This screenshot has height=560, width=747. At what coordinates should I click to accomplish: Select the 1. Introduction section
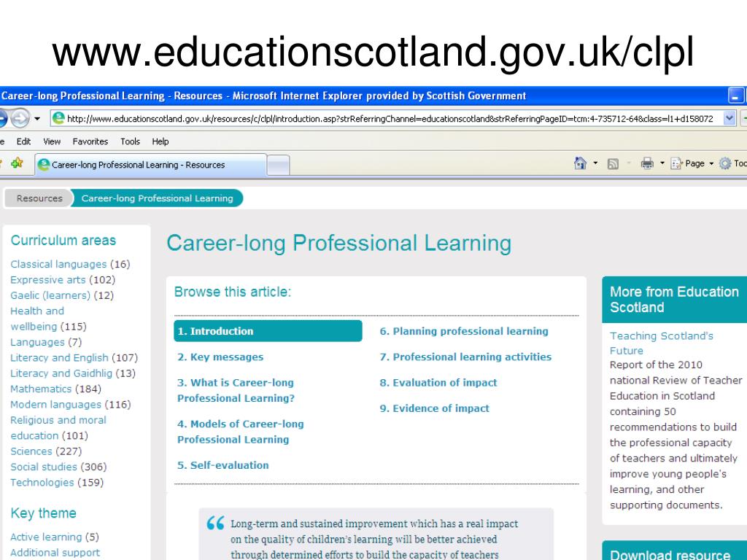click(x=268, y=331)
